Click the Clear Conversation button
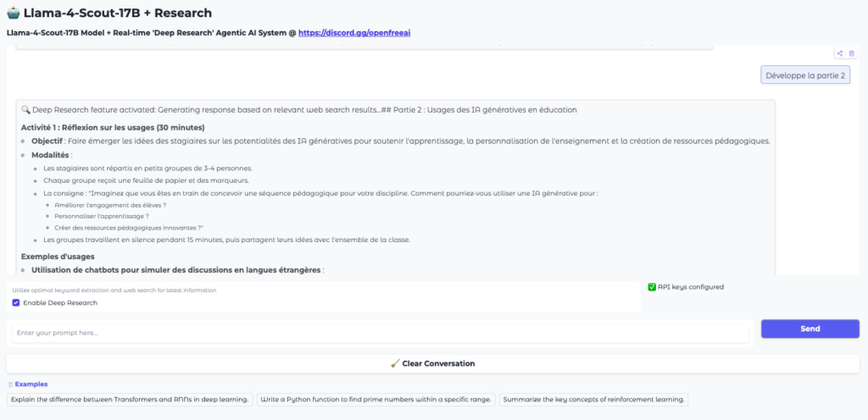Image resolution: width=868 pixels, height=420 pixels. tap(432, 363)
